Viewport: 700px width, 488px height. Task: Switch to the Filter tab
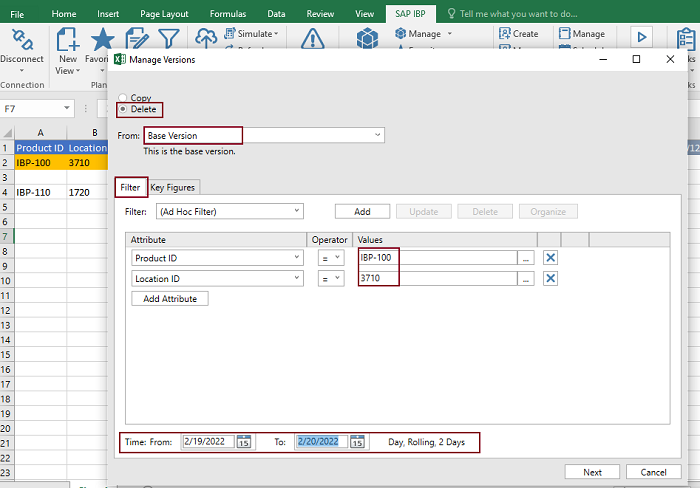point(130,187)
